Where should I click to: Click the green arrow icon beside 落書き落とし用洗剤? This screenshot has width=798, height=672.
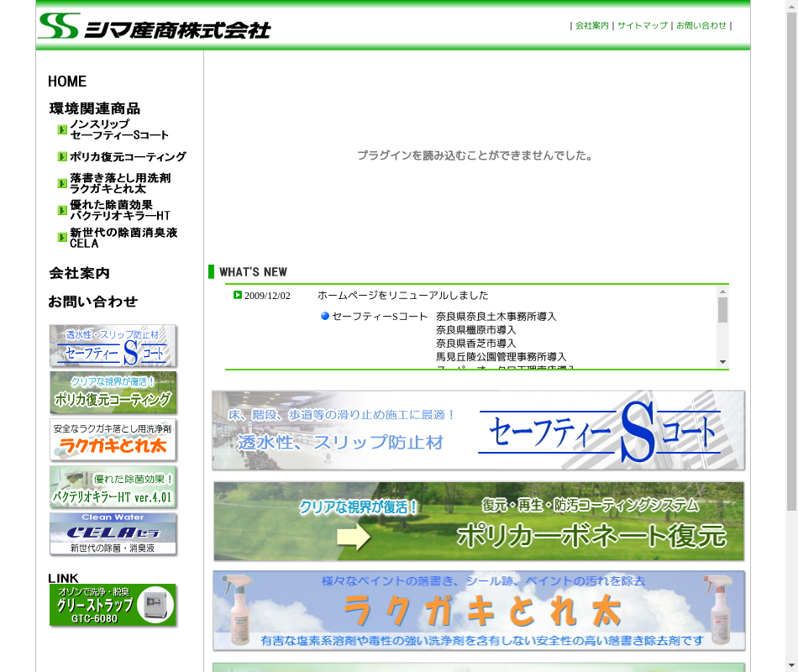pyautogui.click(x=62, y=183)
